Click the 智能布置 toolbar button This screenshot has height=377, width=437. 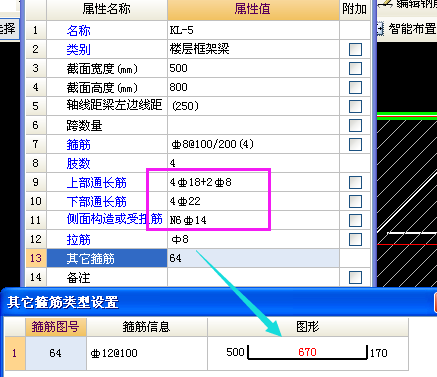point(412,29)
